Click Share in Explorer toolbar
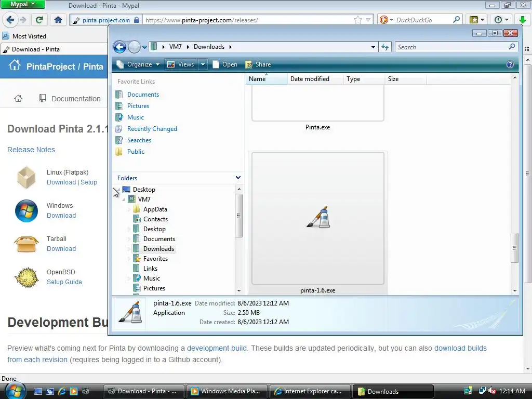Viewport: 532px width, 399px height. [x=258, y=64]
